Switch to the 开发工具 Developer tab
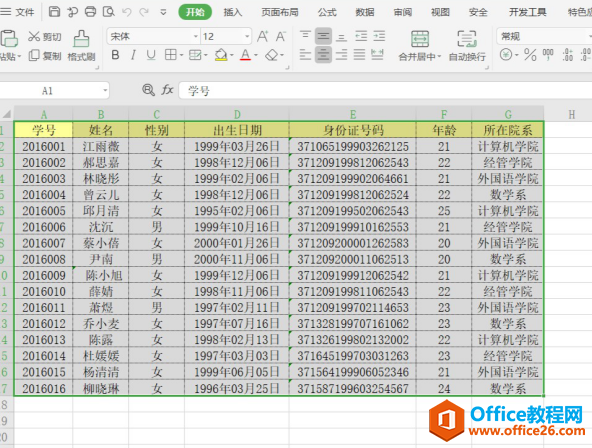This screenshot has height=448, width=592. (527, 12)
